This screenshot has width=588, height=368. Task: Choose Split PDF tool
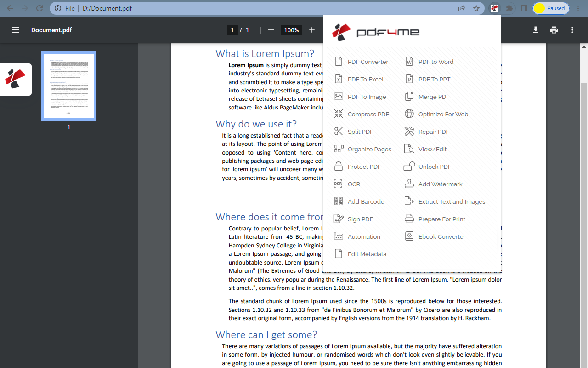pyautogui.click(x=354, y=132)
